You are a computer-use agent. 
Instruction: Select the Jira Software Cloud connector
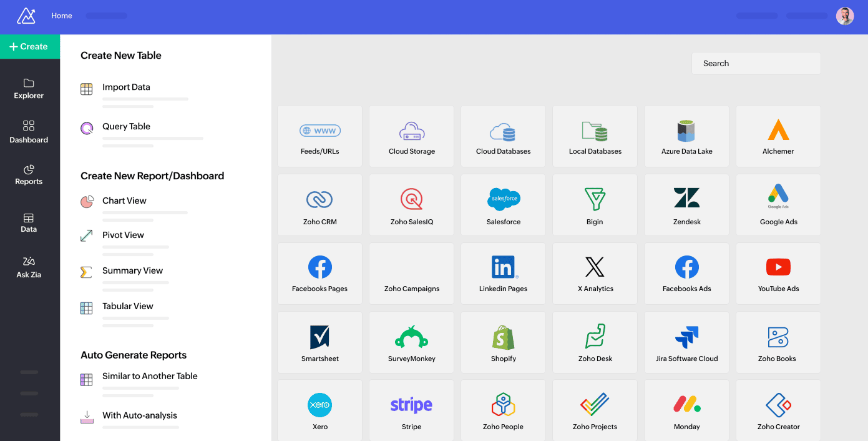coord(686,342)
